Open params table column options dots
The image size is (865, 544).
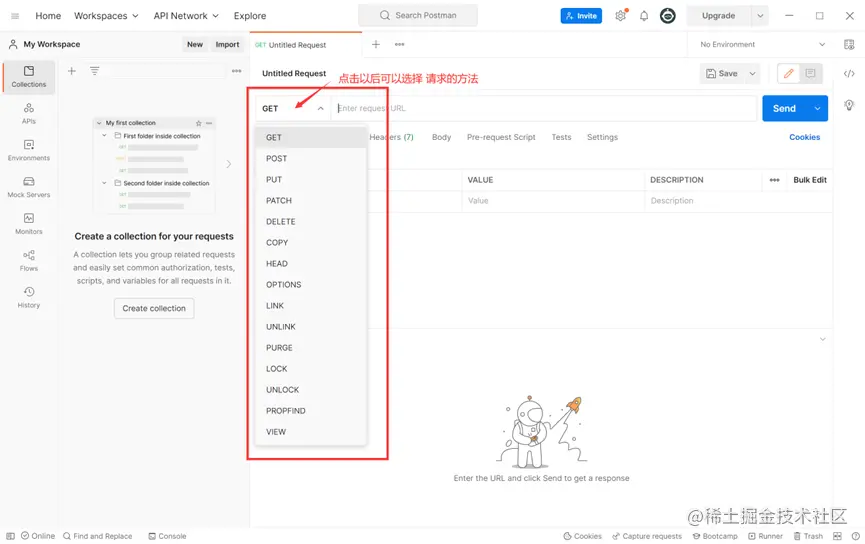click(775, 180)
